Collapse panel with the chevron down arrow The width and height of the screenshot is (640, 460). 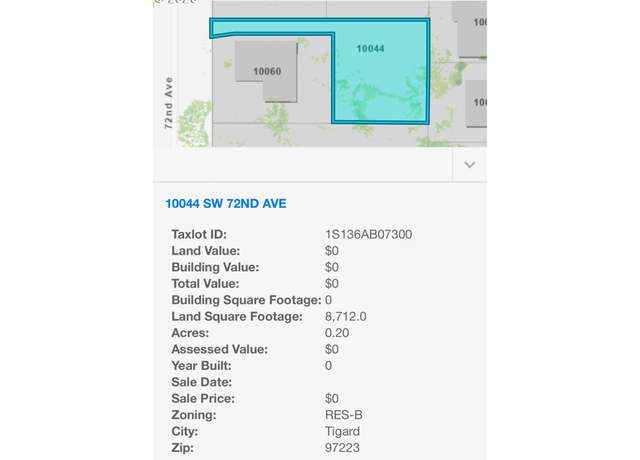click(469, 165)
